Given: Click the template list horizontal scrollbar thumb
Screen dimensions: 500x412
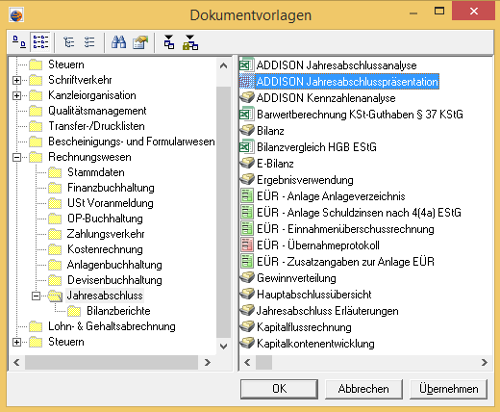Looking at the screenshot, I should (x=264, y=362).
